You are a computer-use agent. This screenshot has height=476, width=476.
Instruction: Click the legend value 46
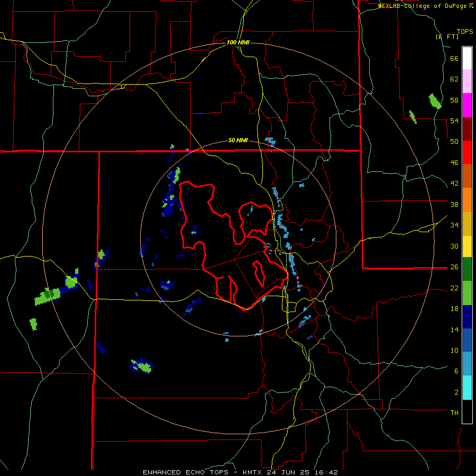454,163
